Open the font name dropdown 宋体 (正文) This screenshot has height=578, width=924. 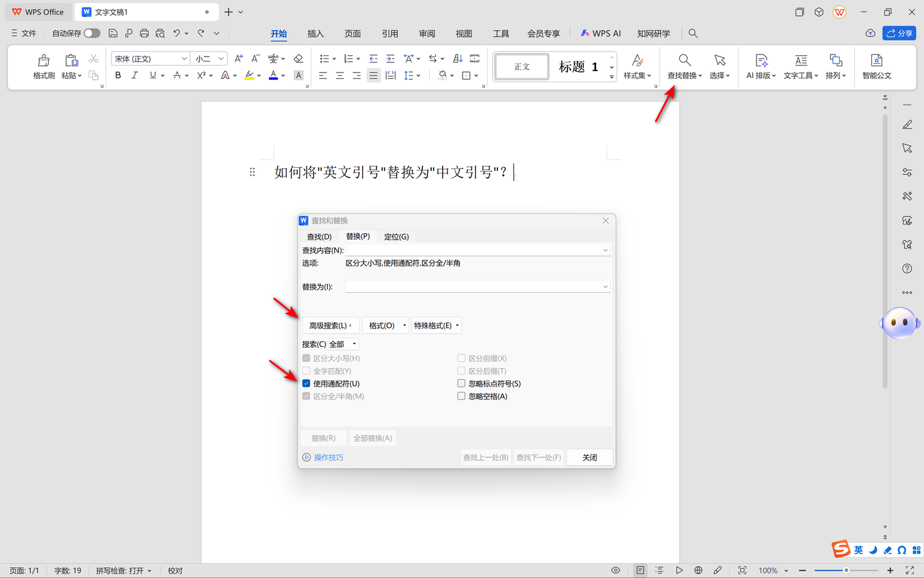tap(184, 58)
